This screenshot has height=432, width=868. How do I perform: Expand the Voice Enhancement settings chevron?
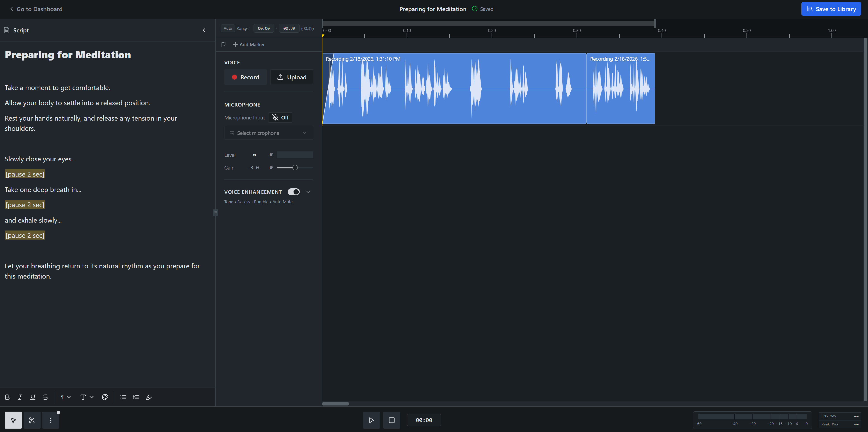(308, 191)
